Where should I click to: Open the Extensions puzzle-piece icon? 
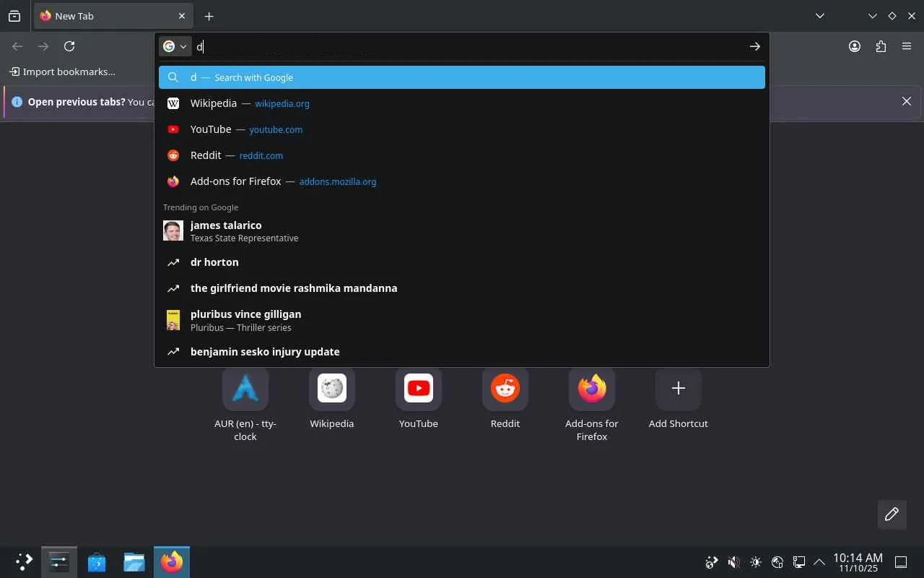coord(881,46)
